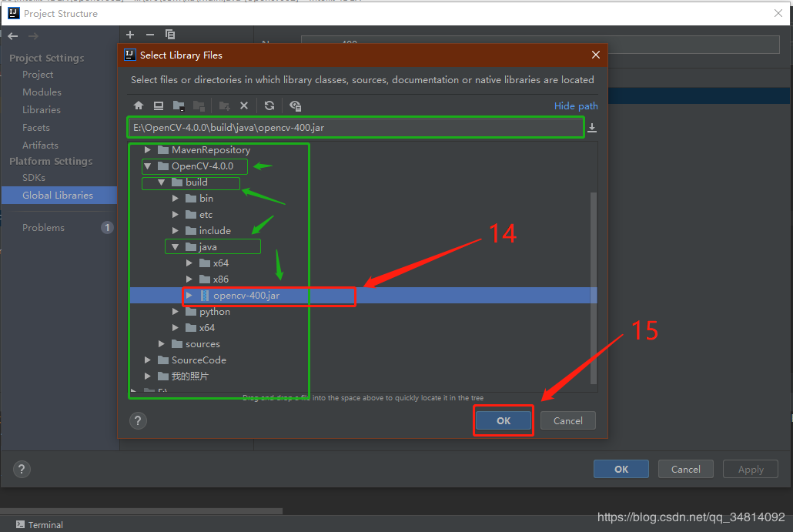Confirm file selection with dialog OK
793x532 pixels.
coord(504,420)
